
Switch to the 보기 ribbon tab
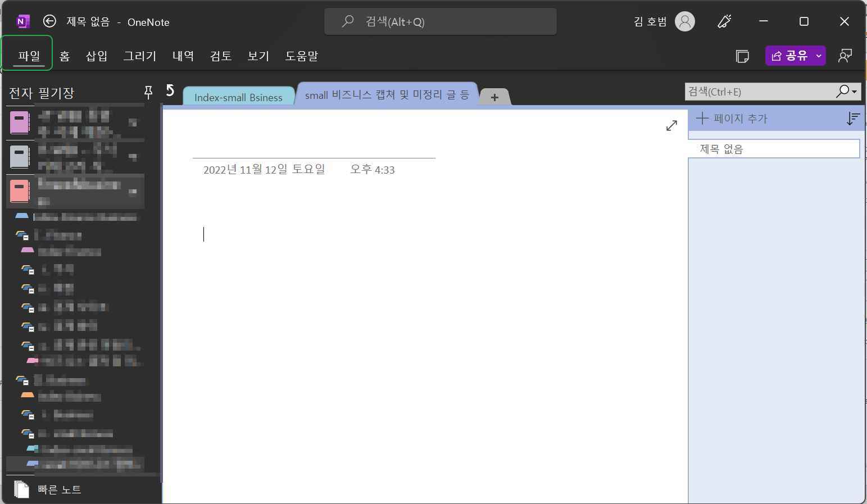pyautogui.click(x=258, y=56)
